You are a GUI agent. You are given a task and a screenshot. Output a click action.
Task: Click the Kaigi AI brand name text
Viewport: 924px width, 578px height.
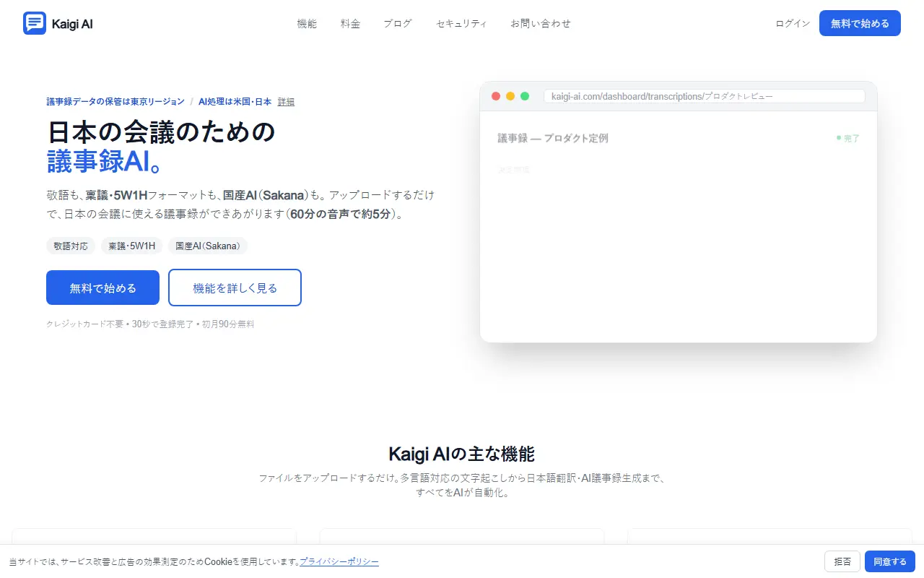point(72,24)
